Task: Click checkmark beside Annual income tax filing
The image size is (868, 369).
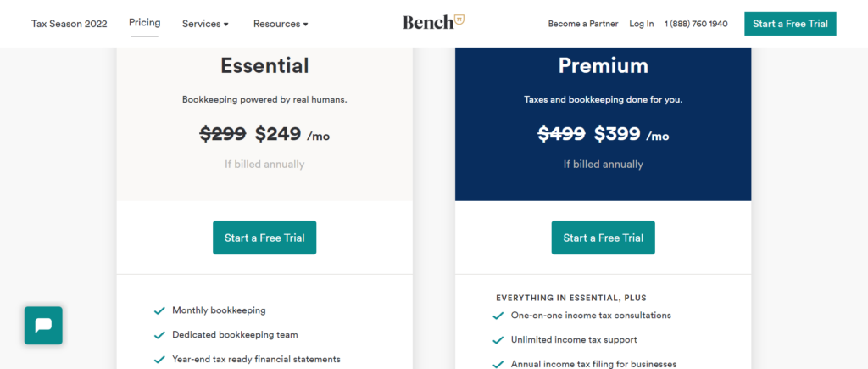Action: coord(498,365)
